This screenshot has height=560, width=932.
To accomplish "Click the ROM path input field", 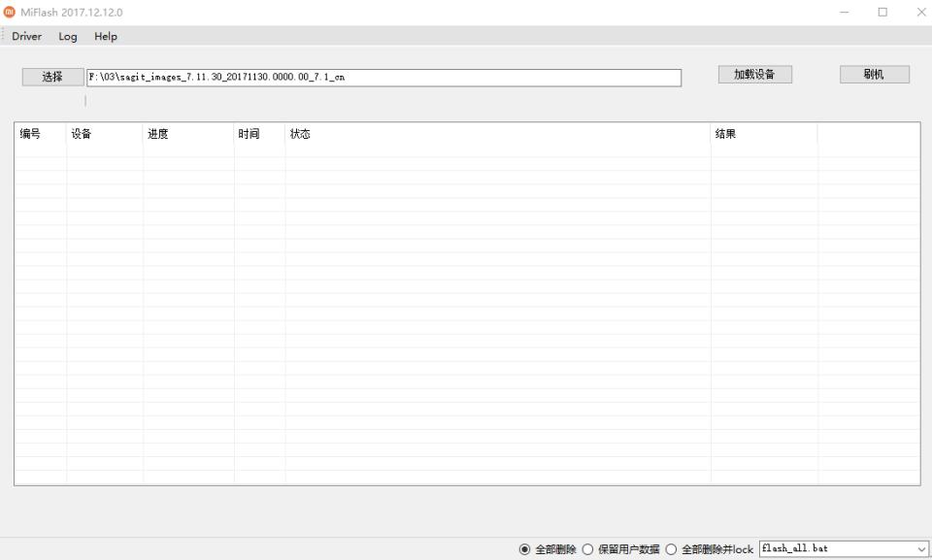I will pos(383,77).
